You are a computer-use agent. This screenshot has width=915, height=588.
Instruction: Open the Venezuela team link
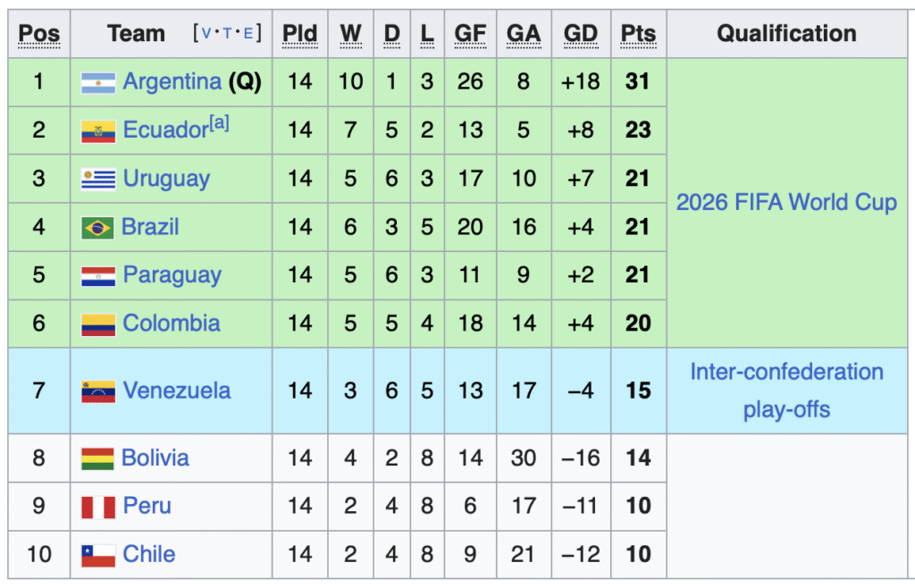[x=177, y=391]
